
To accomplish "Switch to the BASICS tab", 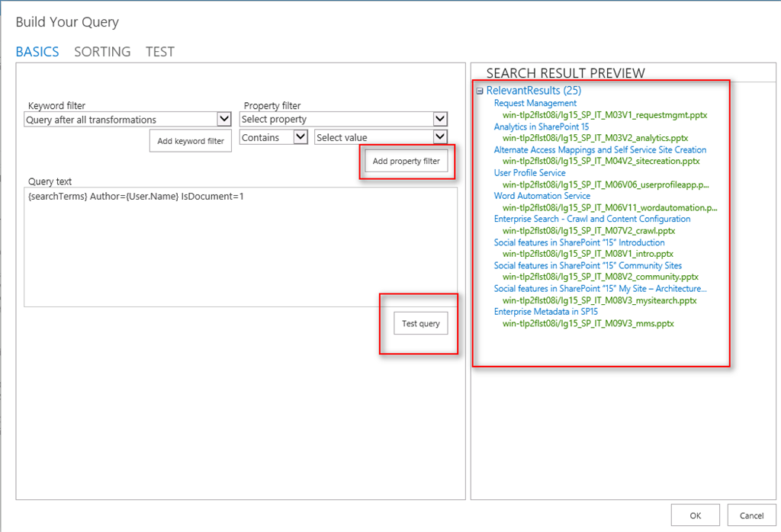I will [37, 52].
